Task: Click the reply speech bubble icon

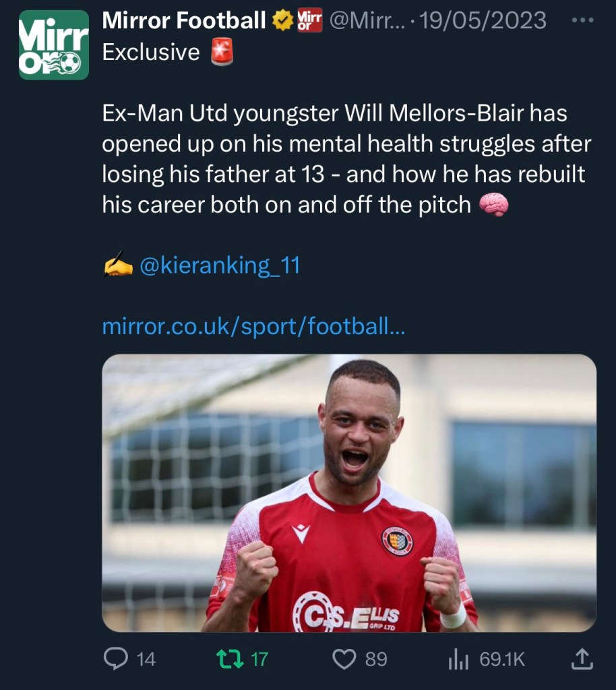Action: point(115,658)
